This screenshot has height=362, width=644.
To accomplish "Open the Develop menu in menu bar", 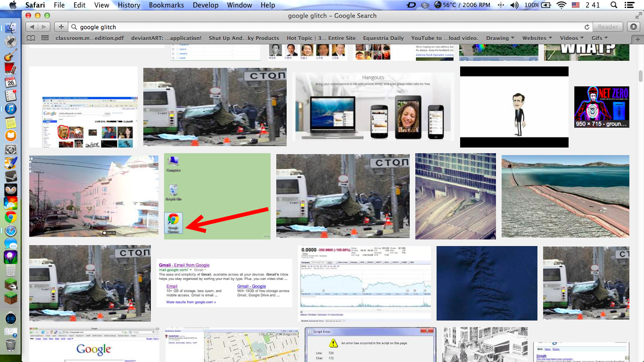I will tap(206, 5).
